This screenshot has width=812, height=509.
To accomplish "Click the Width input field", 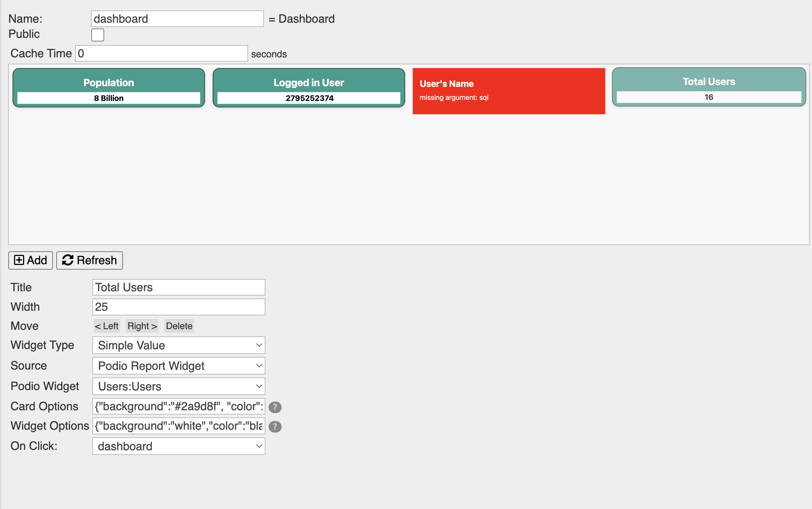I will pos(178,307).
